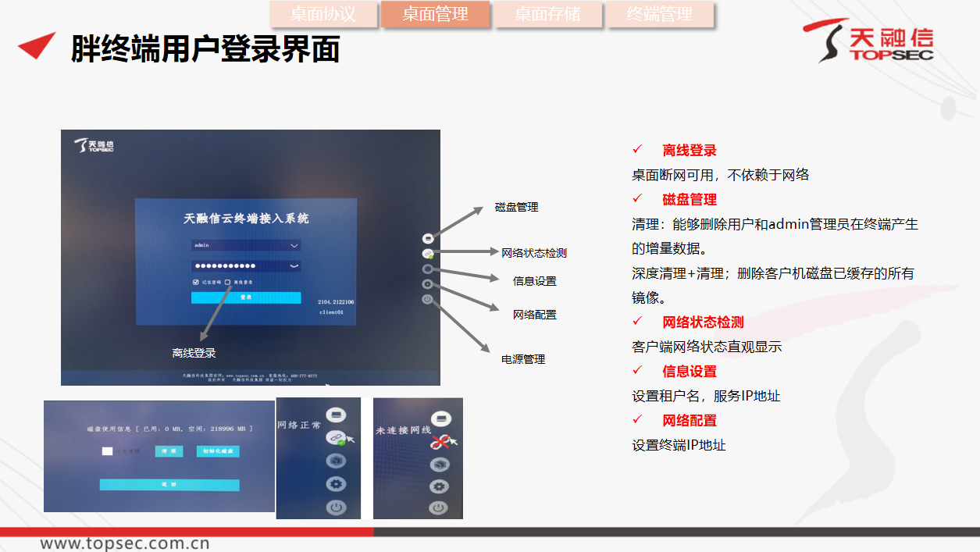Show password with the eye icon
Screen dimensions: 980x552
pos(294,265)
